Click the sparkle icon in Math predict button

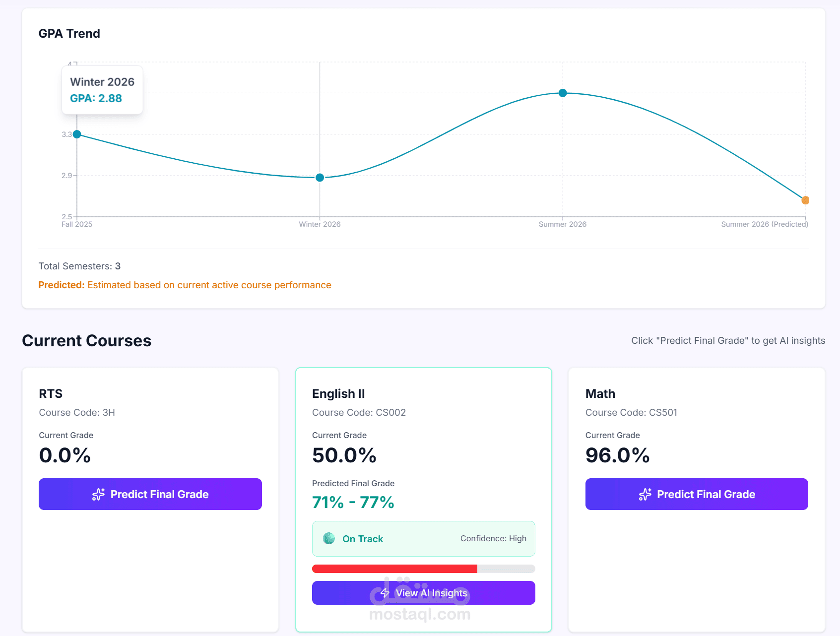[645, 494]
